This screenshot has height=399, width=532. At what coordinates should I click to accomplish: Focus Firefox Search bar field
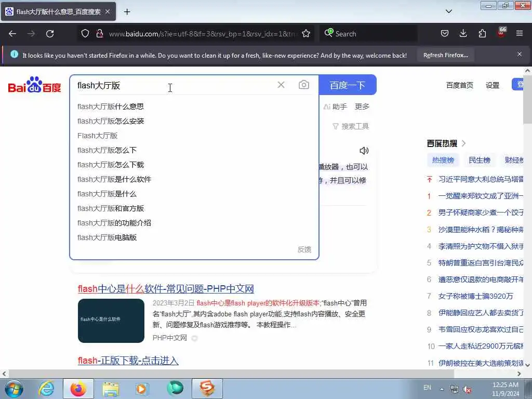tap(368, 34)
